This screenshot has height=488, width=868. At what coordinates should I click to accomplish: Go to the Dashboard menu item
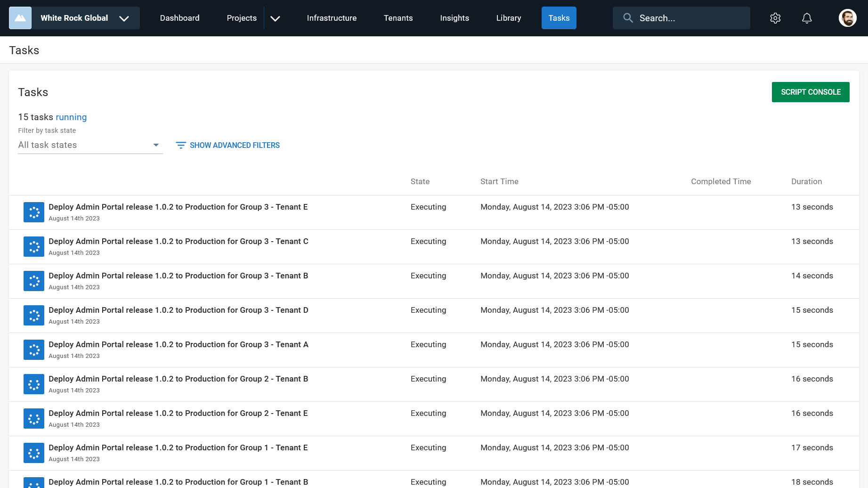click(x=179, y=18)
